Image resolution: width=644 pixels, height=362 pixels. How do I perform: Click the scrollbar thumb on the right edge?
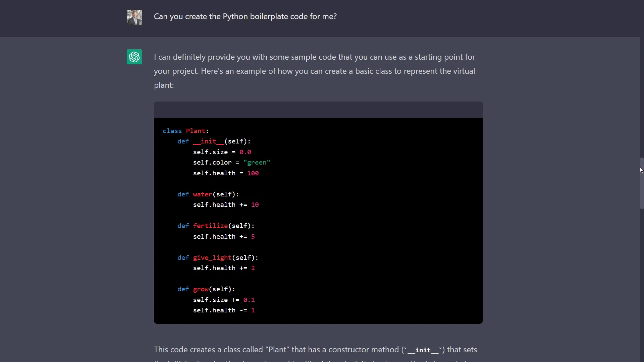[x=641, y=183]
